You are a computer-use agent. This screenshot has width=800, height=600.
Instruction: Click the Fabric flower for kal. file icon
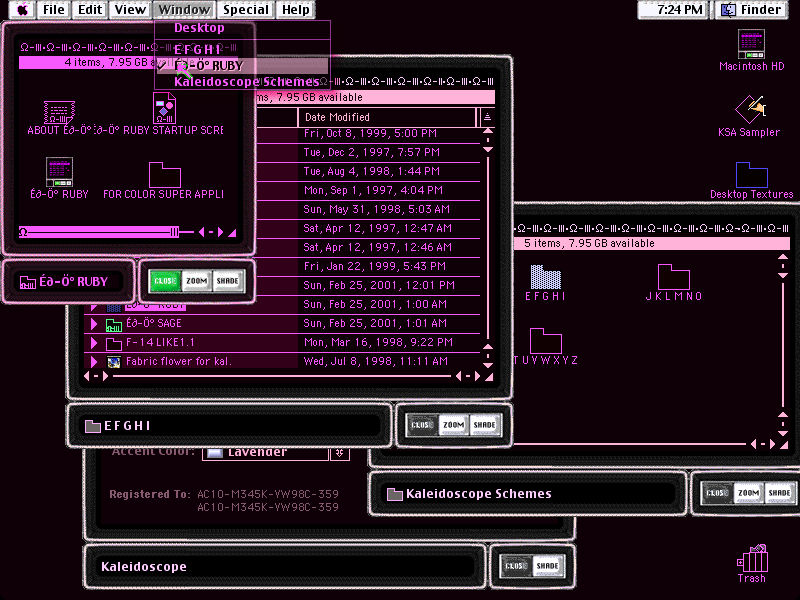coord(114,362)
